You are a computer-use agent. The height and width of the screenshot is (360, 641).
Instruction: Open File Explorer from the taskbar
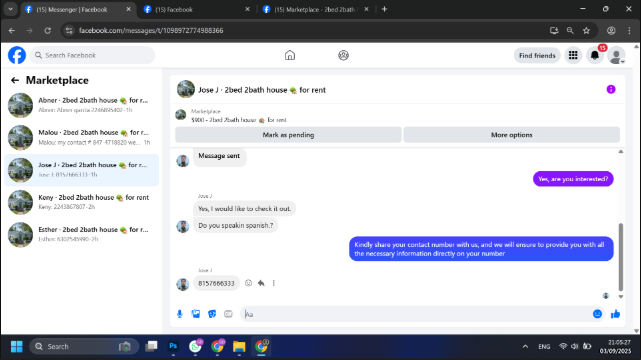[239, 347]
